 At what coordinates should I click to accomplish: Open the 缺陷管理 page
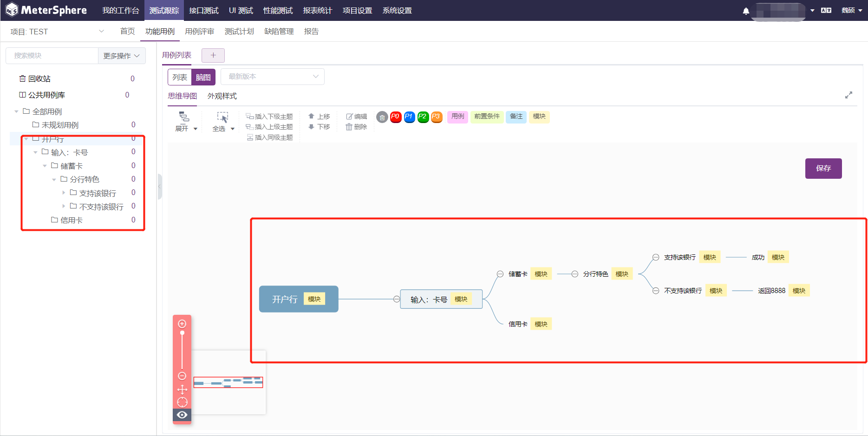coord(279,31)
